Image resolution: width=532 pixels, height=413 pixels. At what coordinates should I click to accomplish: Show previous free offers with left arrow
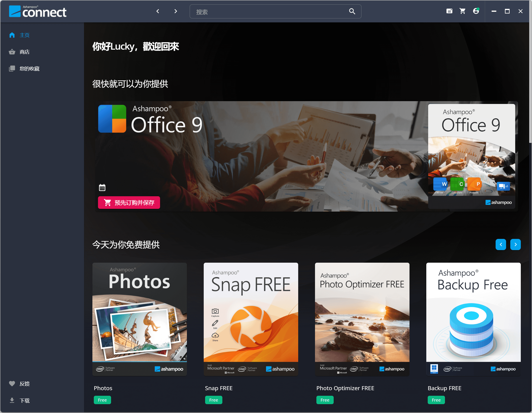(501, 244)
